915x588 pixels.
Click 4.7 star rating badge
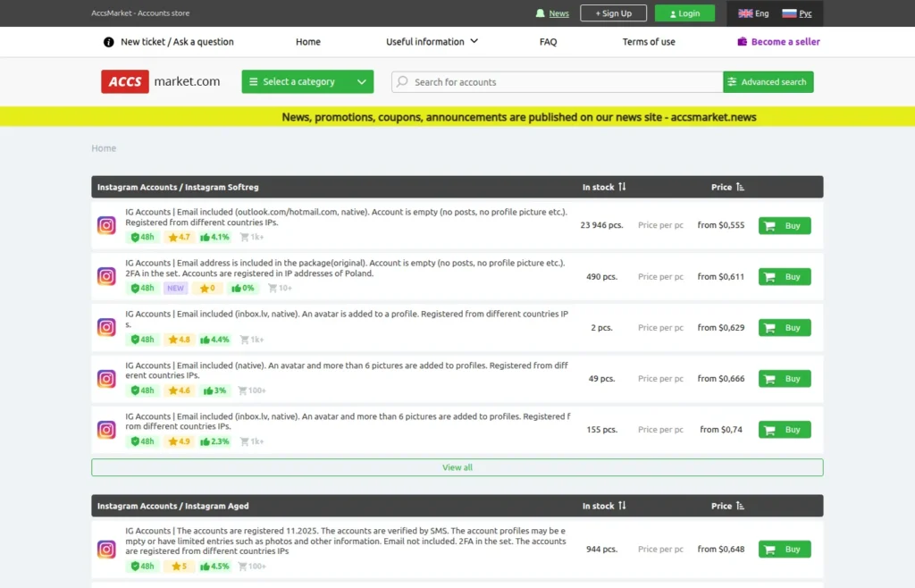(x=179, y=237)
